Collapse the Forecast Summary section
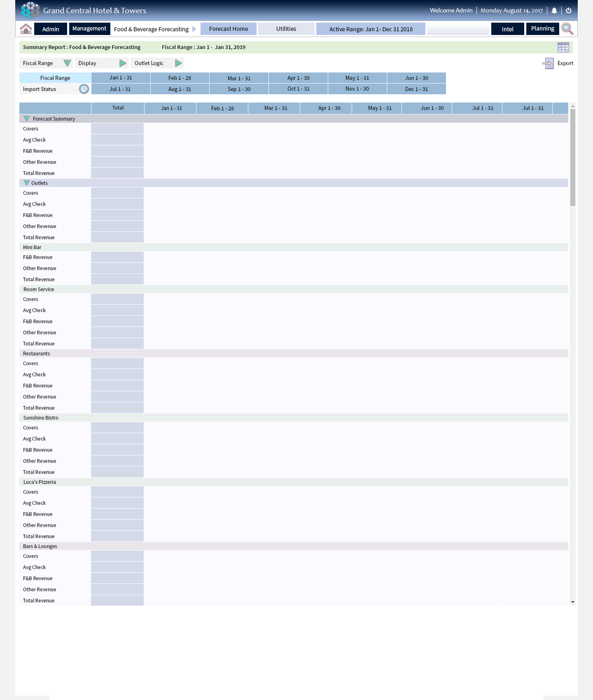The width and height of the screenshot is (593, 700). (27, 119)
